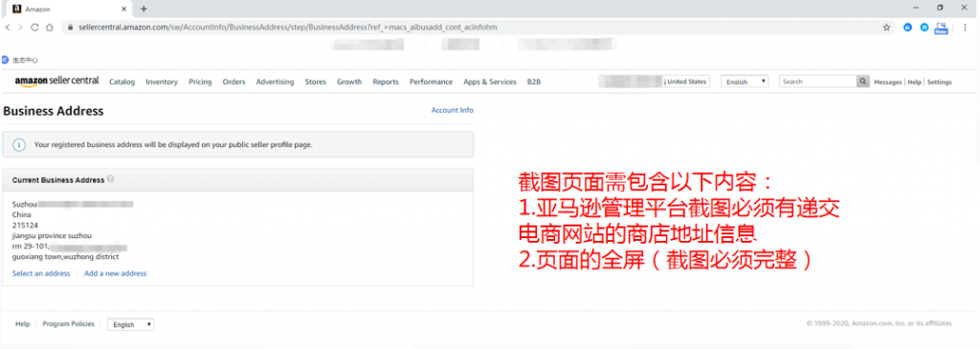980x349 pixels.
Task: Open Chrome three-dot menu
Action: (x=965, y=28)
